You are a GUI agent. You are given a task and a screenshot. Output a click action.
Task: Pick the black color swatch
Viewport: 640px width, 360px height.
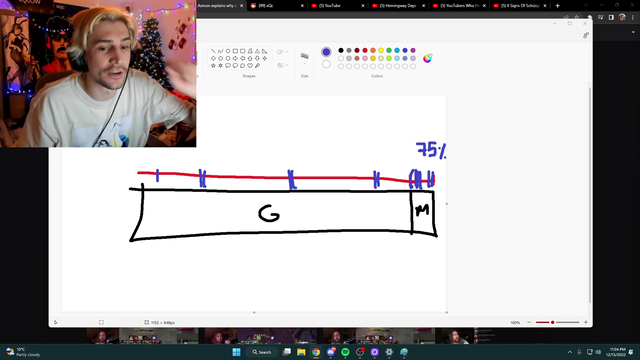(x=341, y=50)
